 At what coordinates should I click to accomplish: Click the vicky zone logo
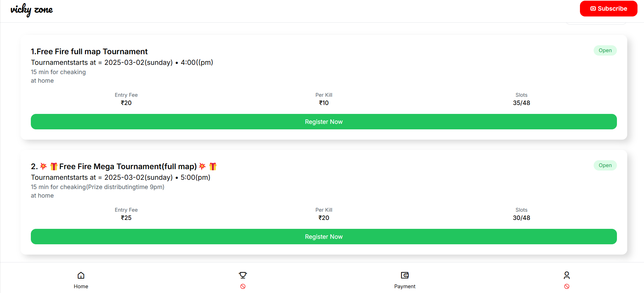[x=32, y=10]
